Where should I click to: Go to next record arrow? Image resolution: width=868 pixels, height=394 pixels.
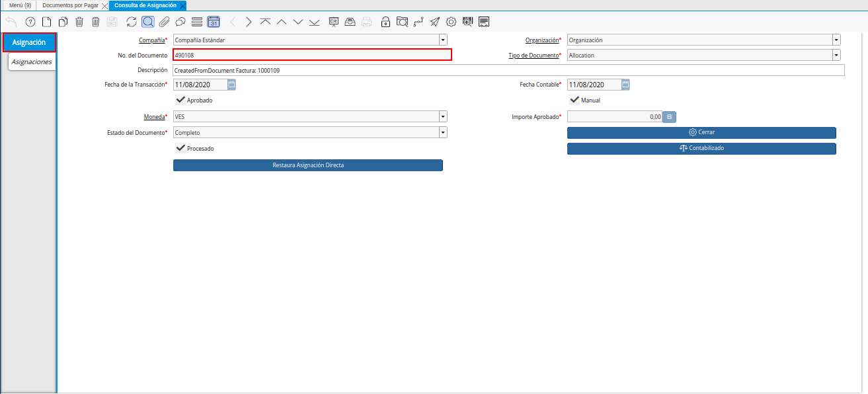[249, 22]
